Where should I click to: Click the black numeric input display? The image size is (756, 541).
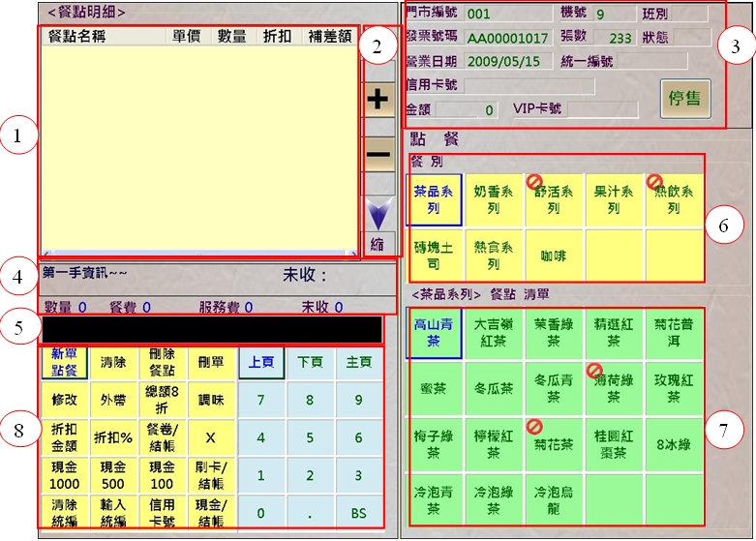[211, 329]
